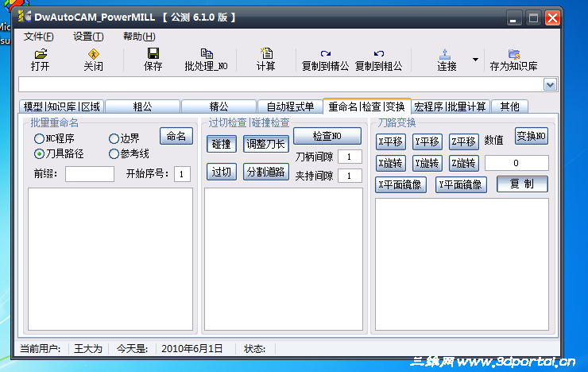Close the DwAutoCAM_PowerMILL window
Screen dimensions: 588x372
tap(552, 18)
